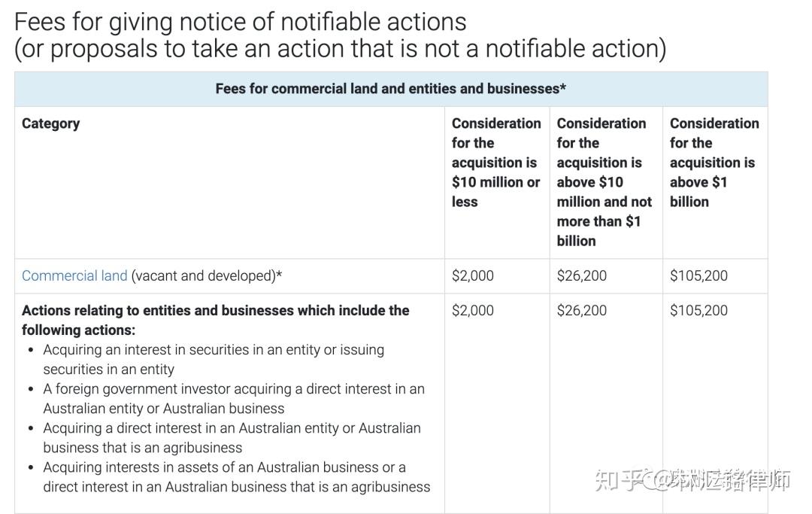Select the '$10 million or less' column header
Image resolution: width=812 pixels, height=514 pixels.
[x=495, y=162]
